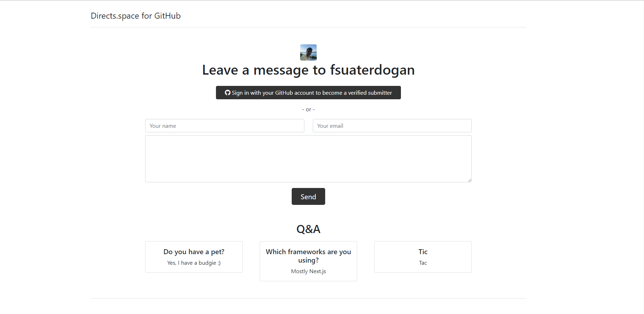Click the 'Yes, I have a budgie' answer

pyautogui.click(x=194, y=263)
